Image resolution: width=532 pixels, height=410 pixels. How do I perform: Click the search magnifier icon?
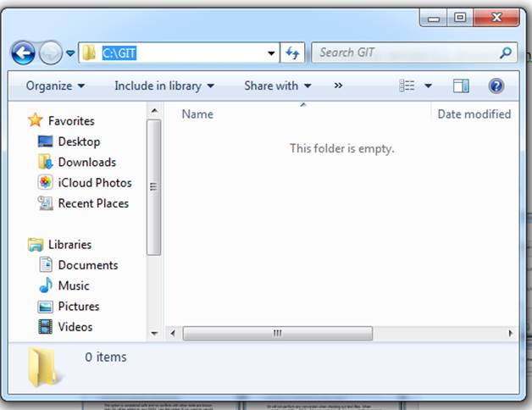[506, 53]
